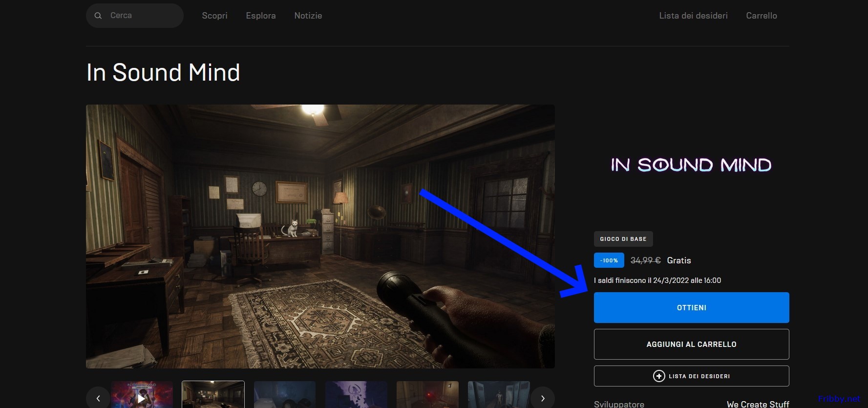This screenshot has width=868, height=408.
Task: Select the third screenshot thumbnail
Action: pos(285,395)
